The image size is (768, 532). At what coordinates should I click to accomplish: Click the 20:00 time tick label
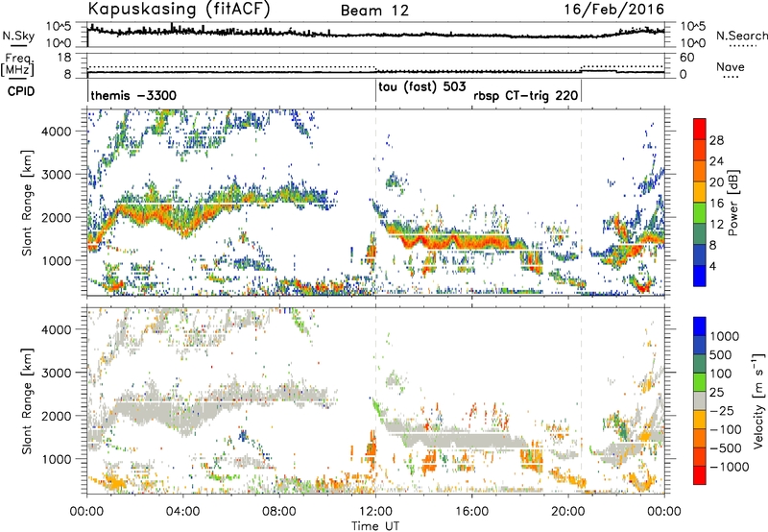pyautogui.click(x=567, y=512)
